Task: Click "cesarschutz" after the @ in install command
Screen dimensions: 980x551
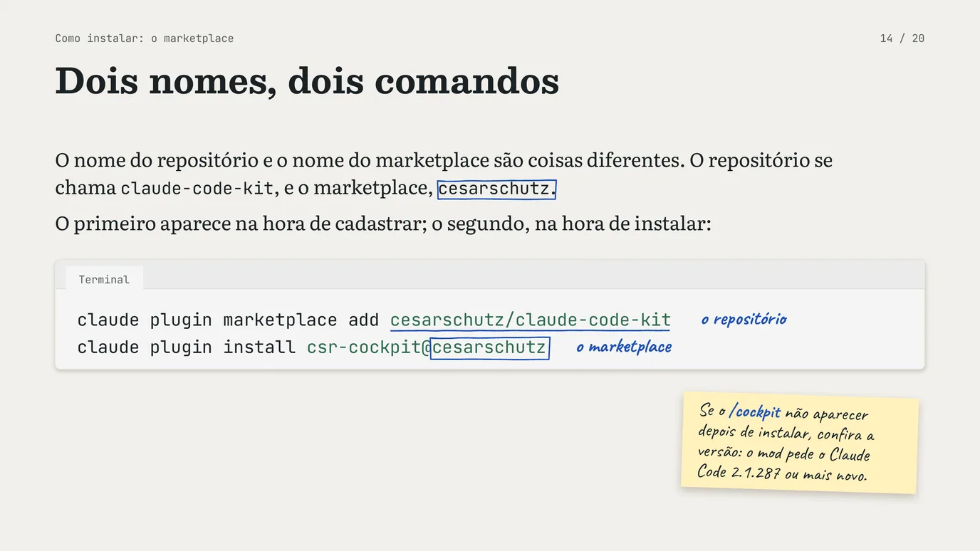Action: pos(490,347)
